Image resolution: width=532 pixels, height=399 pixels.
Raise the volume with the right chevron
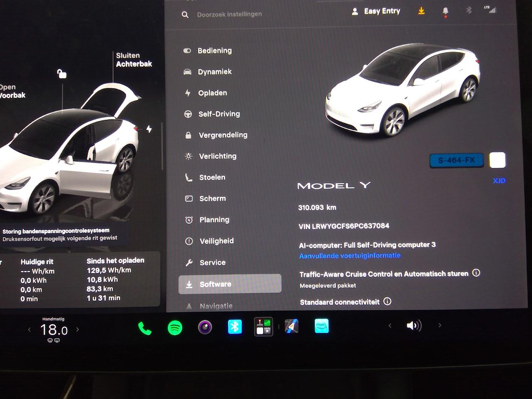click(x=440, y=325)
